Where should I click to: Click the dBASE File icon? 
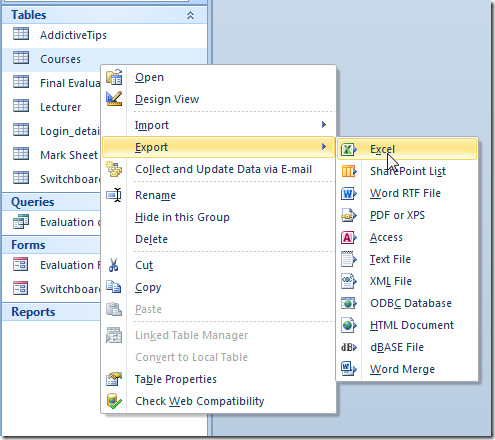tap(349, 347)
